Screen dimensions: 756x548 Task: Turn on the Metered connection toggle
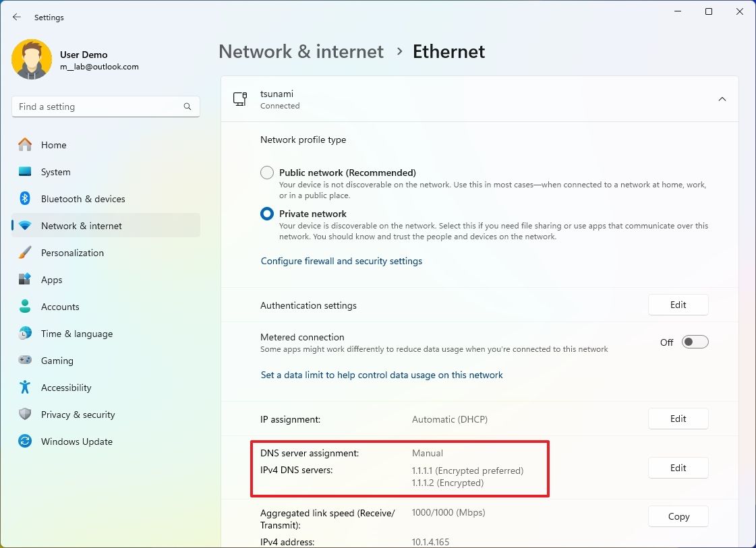[x=695, y=342]
